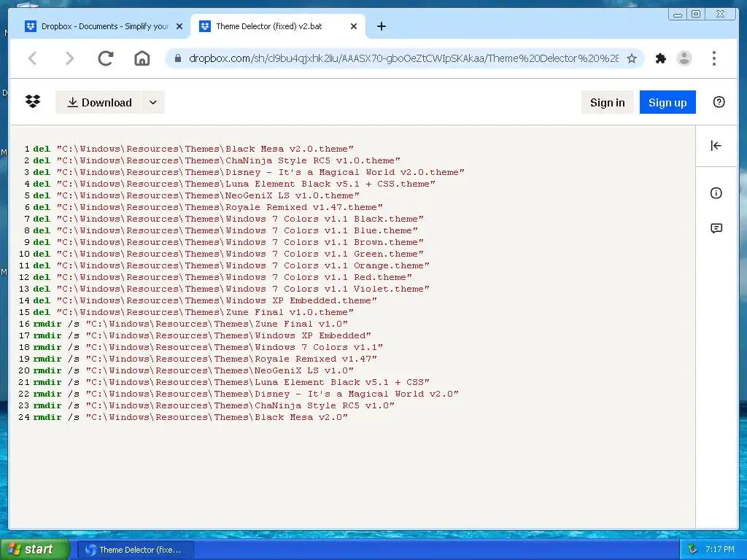Select the Theme Delector (fixed) v2.bat tab
Viewport: 747px width, 560px height.
[x=269, y=26]
